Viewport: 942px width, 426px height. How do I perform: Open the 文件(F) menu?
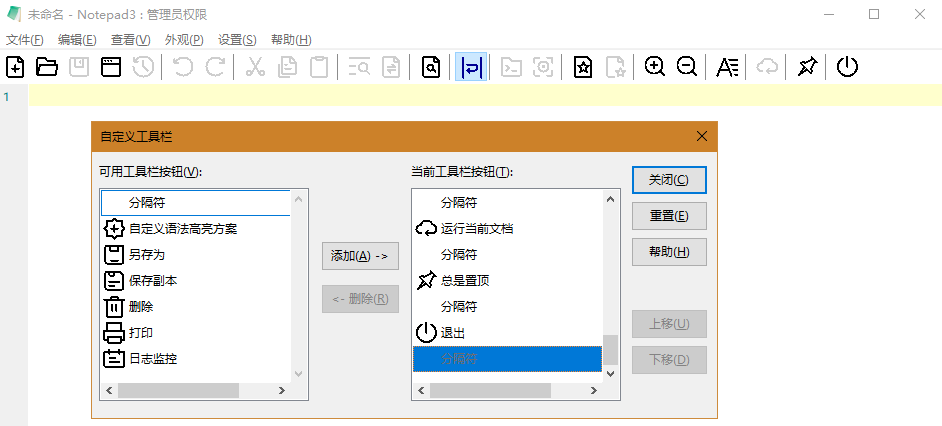(25, 40)
